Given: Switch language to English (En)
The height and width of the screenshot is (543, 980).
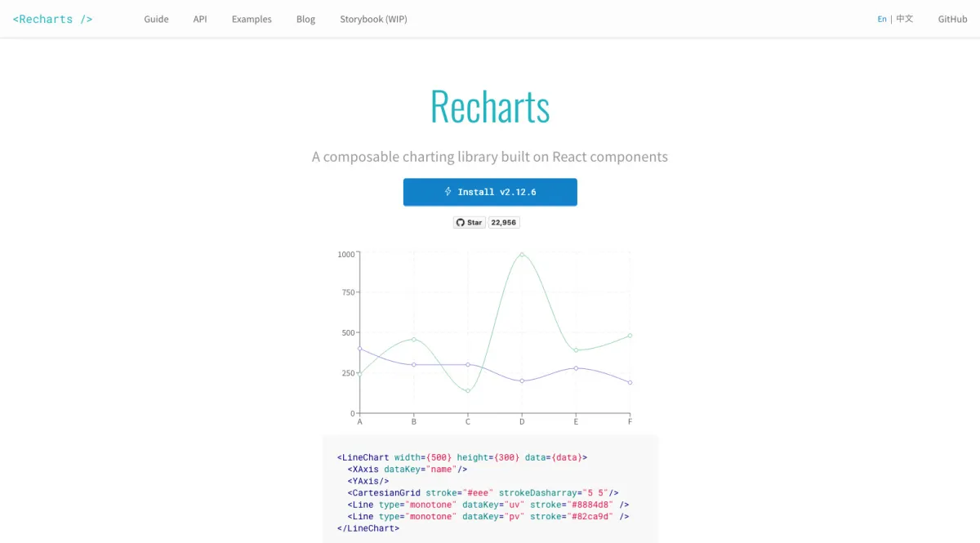Looking at the screenshot, I should pyautogui.click(x=882, y=19).
